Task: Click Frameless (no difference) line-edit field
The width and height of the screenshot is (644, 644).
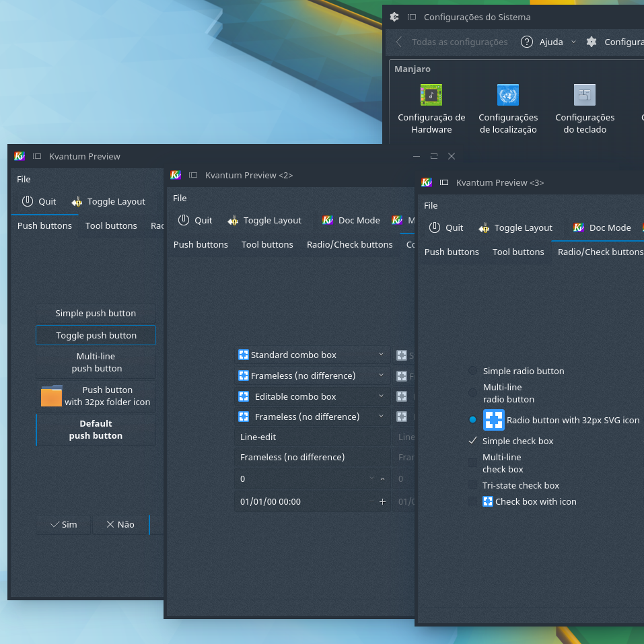Action: pos(312,457)
